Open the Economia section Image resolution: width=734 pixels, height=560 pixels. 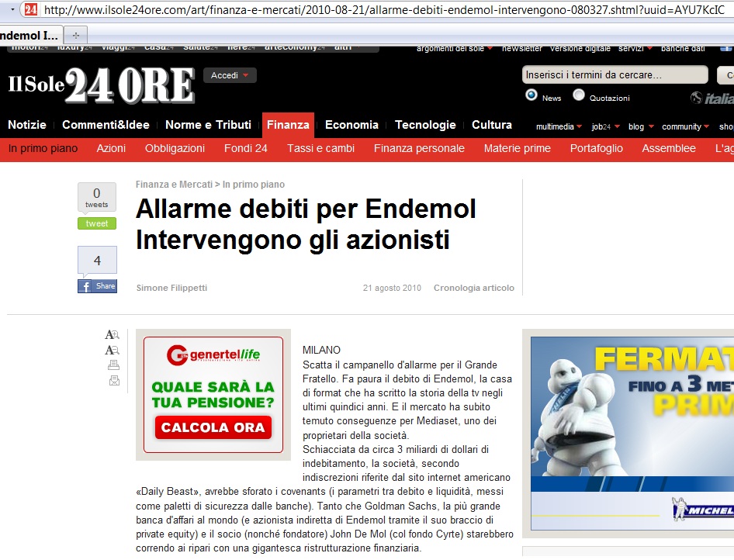tap(351, 125)
